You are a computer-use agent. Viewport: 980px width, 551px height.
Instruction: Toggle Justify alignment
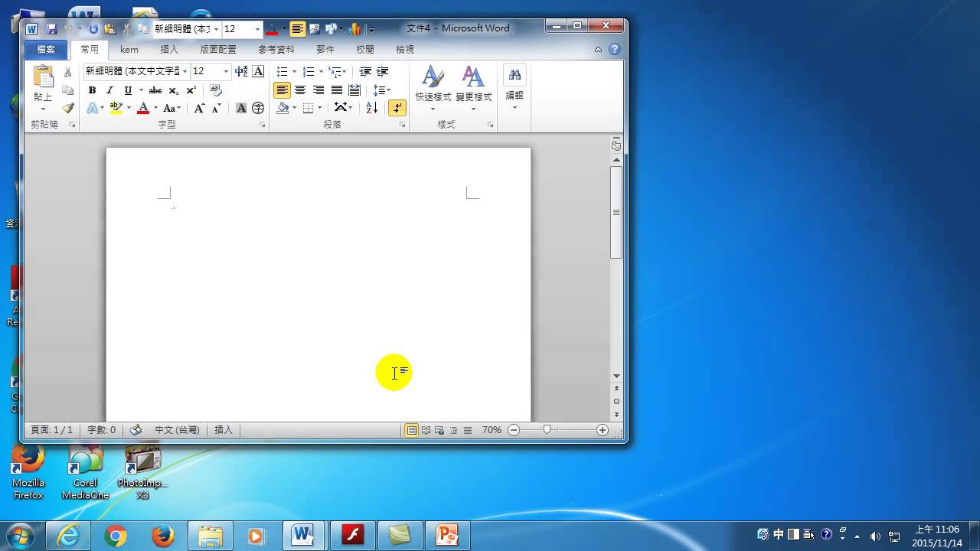336,90
